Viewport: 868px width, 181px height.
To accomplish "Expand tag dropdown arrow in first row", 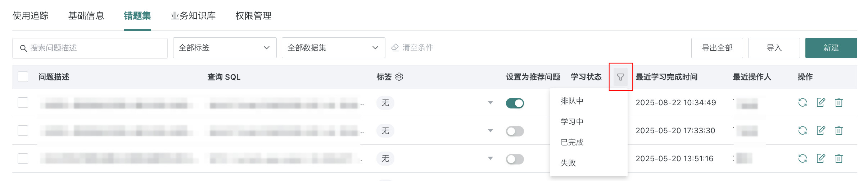I will tap(490, 103).
